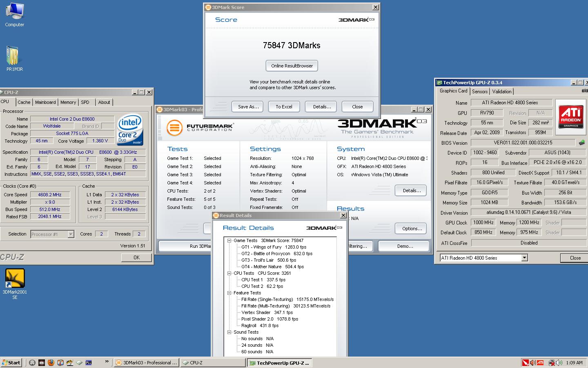This screenshot has width=588, height=368.
Task: Click the Close button in GPU-Z
Action: (575, 258)
